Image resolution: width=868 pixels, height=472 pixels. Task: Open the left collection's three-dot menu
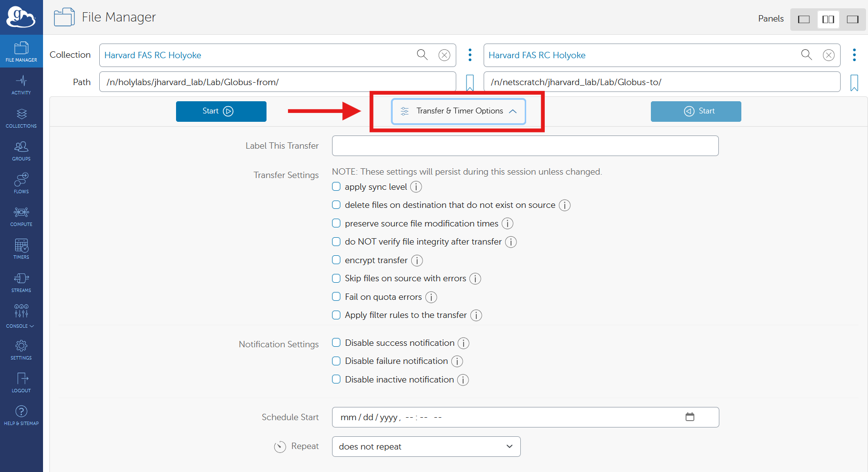pos(470,55)
